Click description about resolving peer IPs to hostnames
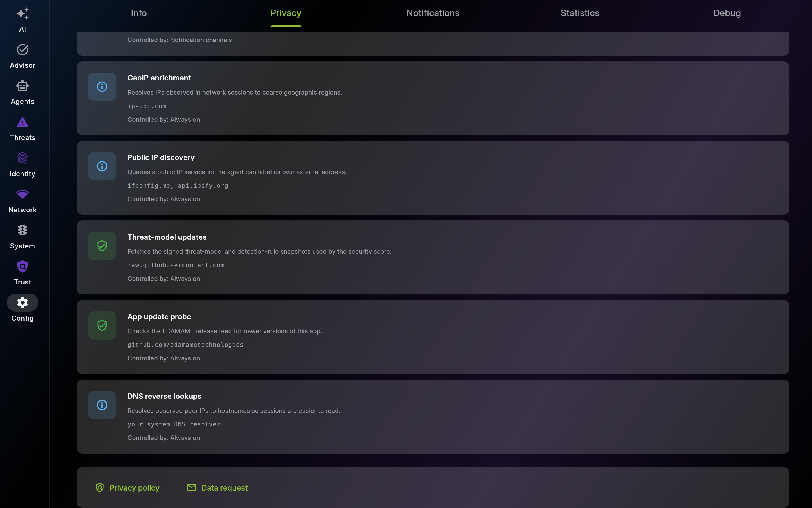Screen dimensions: 812x508 234,411
